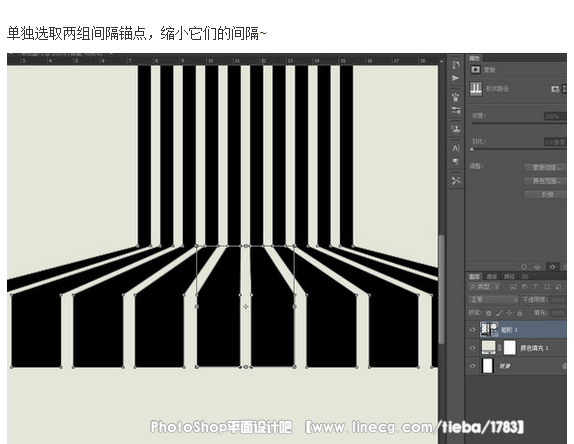Switch to the 通道 channels tab
This screenshot has height=444, width=574.
tap(492, 276)
